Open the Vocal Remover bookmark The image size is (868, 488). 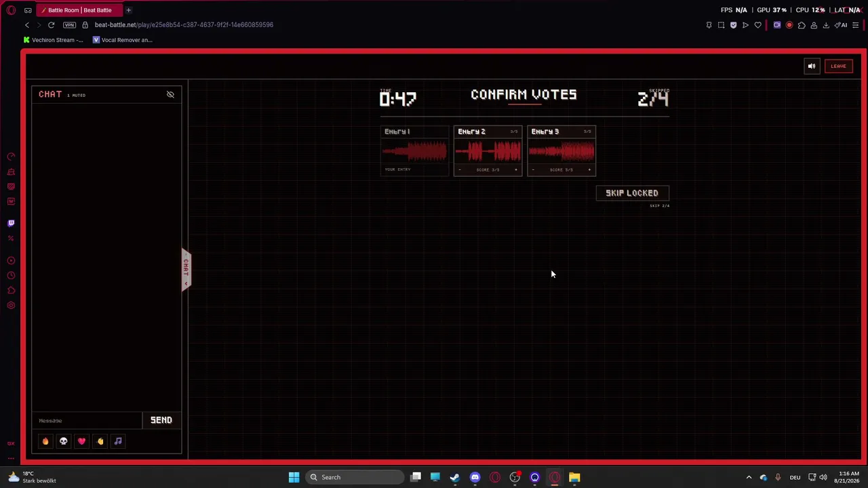123,40
